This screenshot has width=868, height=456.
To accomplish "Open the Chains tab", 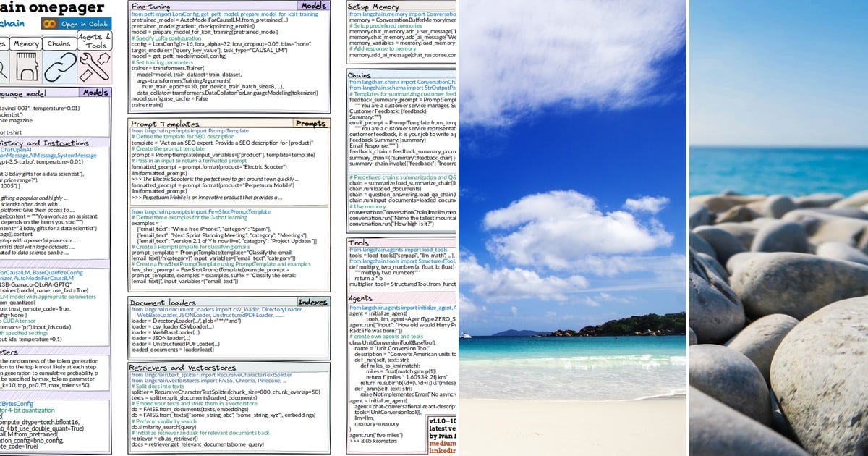I will (x=59, y=43).
